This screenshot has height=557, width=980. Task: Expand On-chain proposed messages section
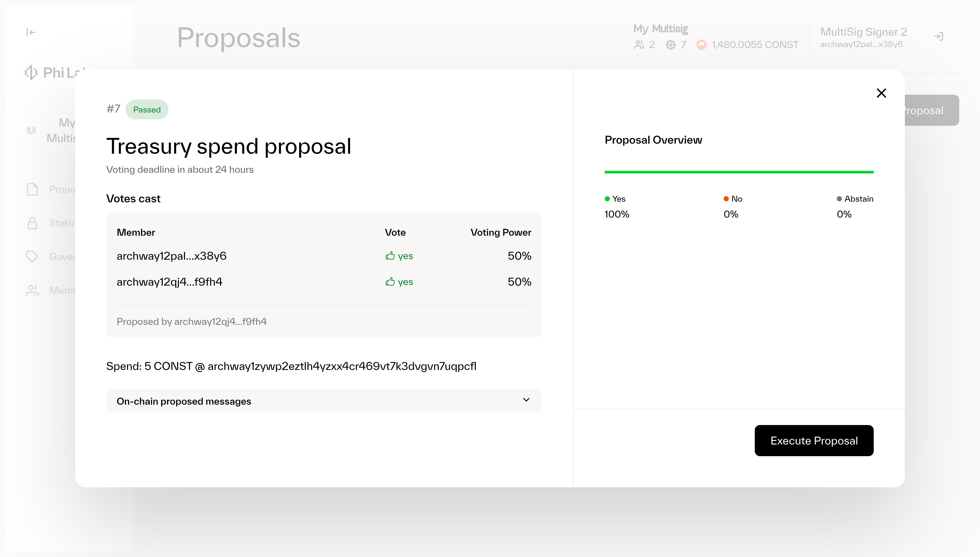click(x=183, y=401)
